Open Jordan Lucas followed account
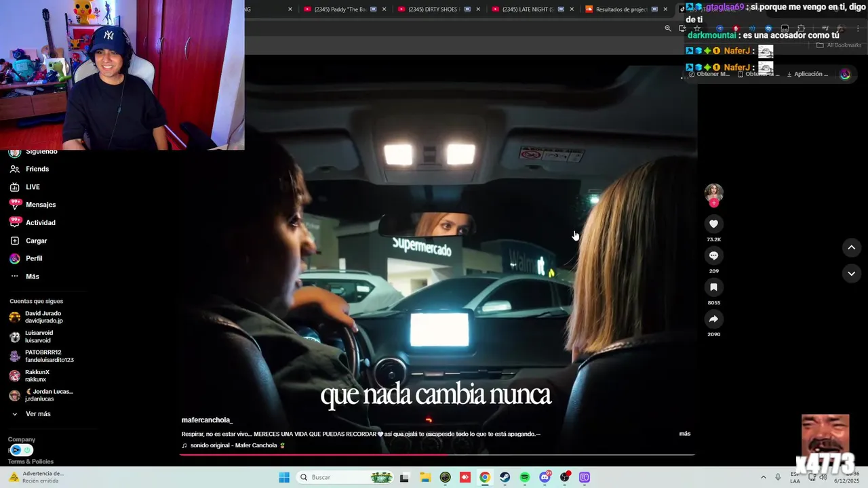The height and width of the screenshot is (488, 868). click(x=41, y=395)
